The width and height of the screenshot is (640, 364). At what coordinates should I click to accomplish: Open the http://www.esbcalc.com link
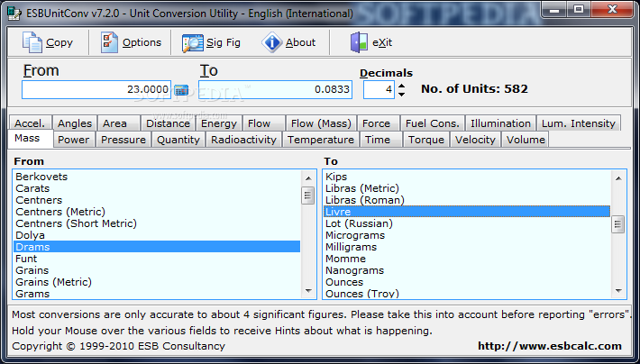550,346
